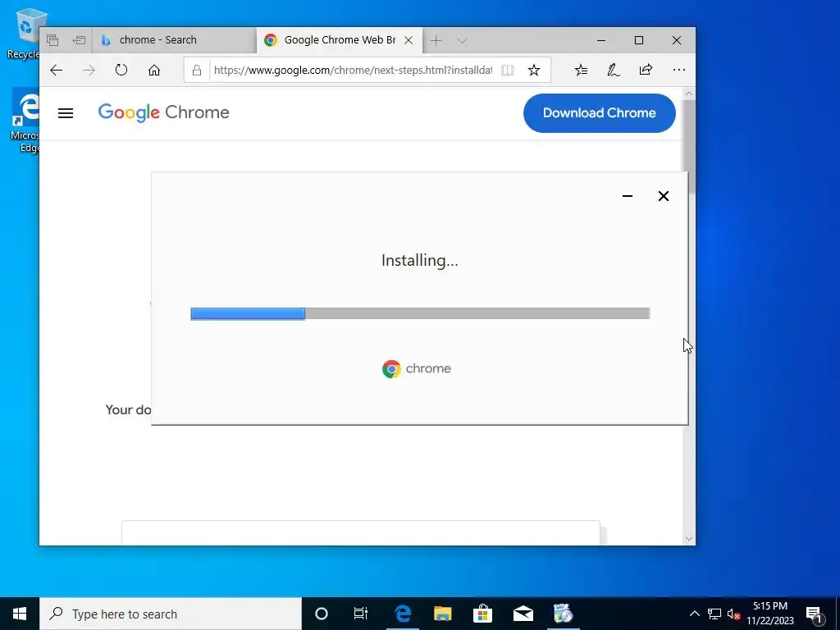Screen dimensions: 840x630
Task: Close the Google Chrome Web Browser tab
Action: [409, 40]
